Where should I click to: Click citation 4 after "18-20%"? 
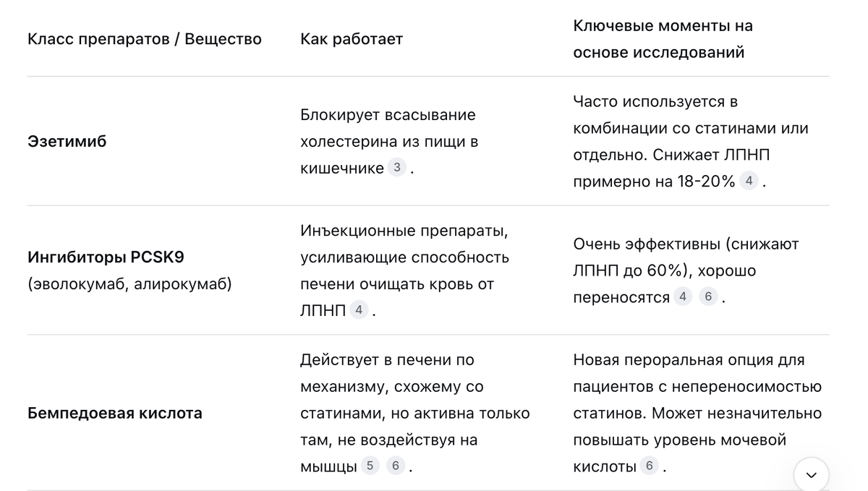click(x=749, y=181)
